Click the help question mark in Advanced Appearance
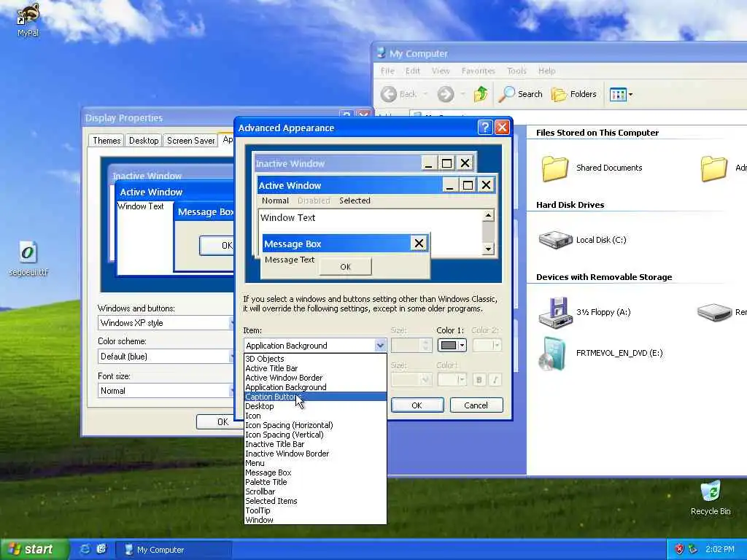 coord(484,127)
